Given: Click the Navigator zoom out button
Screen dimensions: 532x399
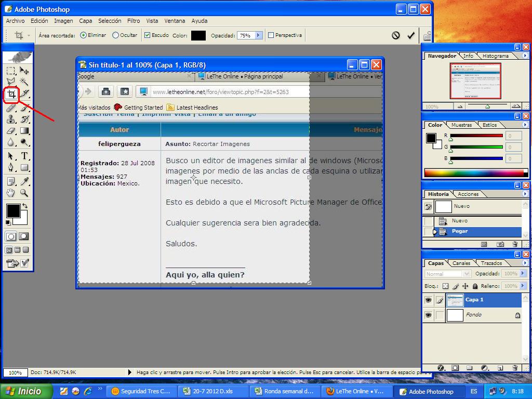Looking at the screenshot, I should click(x=460, y=107).
